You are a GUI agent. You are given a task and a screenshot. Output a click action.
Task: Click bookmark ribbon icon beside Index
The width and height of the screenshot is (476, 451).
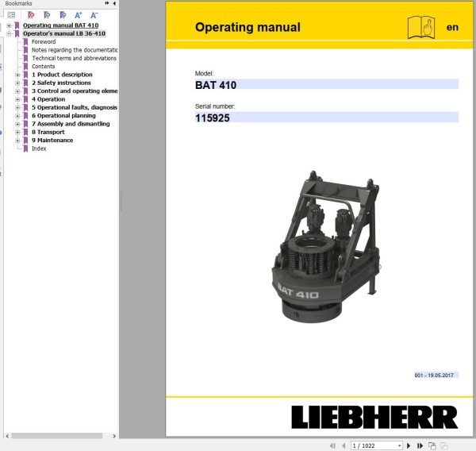pos(26,148)
